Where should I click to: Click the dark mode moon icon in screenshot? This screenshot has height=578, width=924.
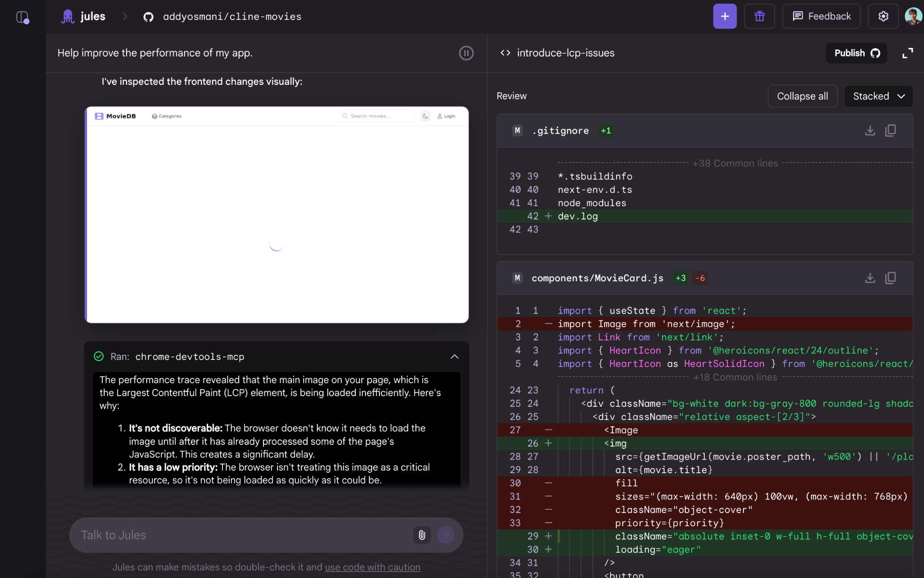pyautogui.click(x=425, y=116)
